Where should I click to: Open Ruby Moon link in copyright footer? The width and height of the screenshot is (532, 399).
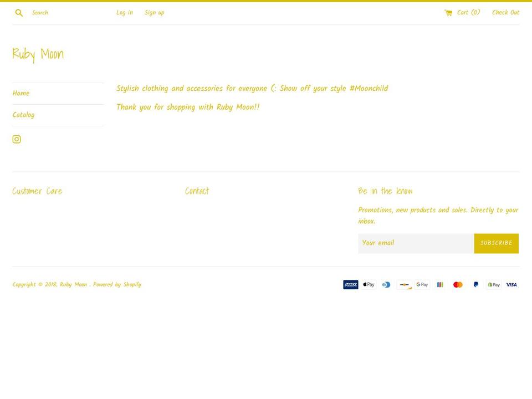[x=73, y=285]
